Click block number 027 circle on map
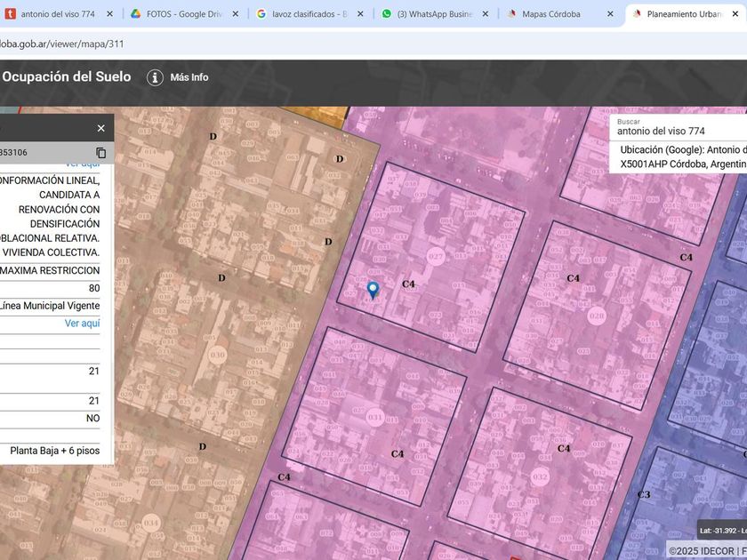 436,258
